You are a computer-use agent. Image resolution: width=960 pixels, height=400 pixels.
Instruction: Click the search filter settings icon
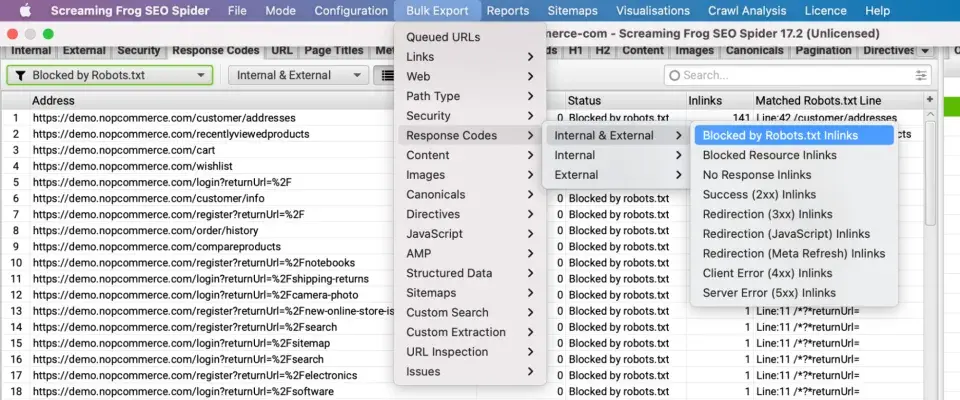pyautogui.click(x=921, y=75)
